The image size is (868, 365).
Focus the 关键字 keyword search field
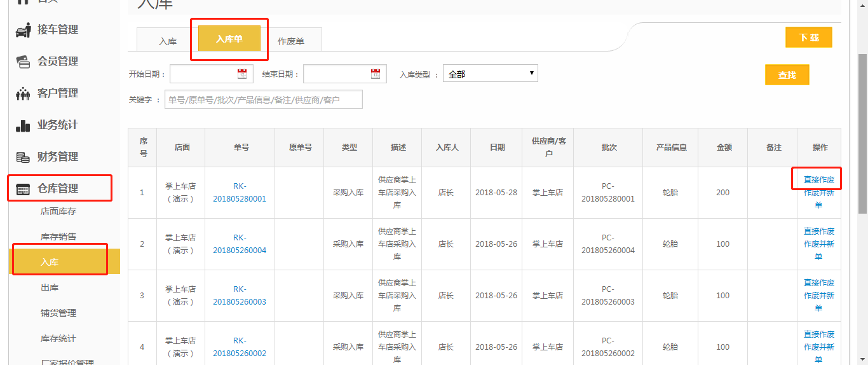click(263, 100)
